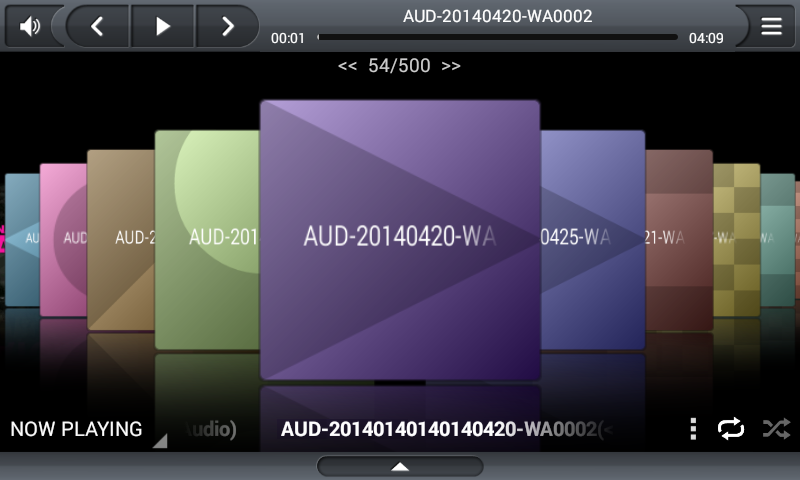
Task: Open the hamburger menu
Action: (x=771, y=26)
